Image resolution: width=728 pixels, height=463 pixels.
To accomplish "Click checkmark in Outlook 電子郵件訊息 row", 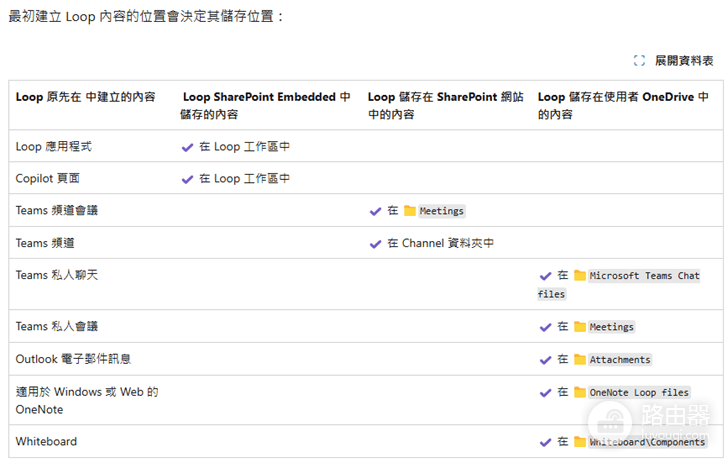I will point(545,360).
